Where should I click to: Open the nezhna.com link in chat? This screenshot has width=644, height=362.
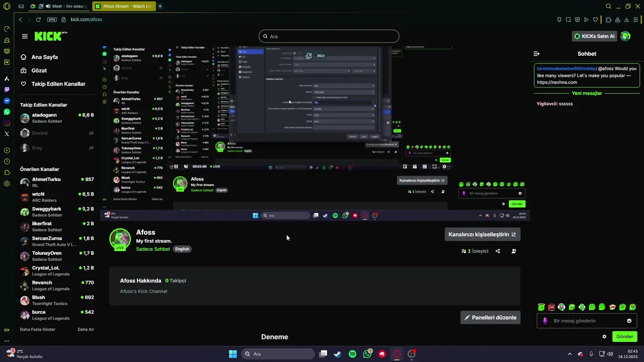point(556,82)
